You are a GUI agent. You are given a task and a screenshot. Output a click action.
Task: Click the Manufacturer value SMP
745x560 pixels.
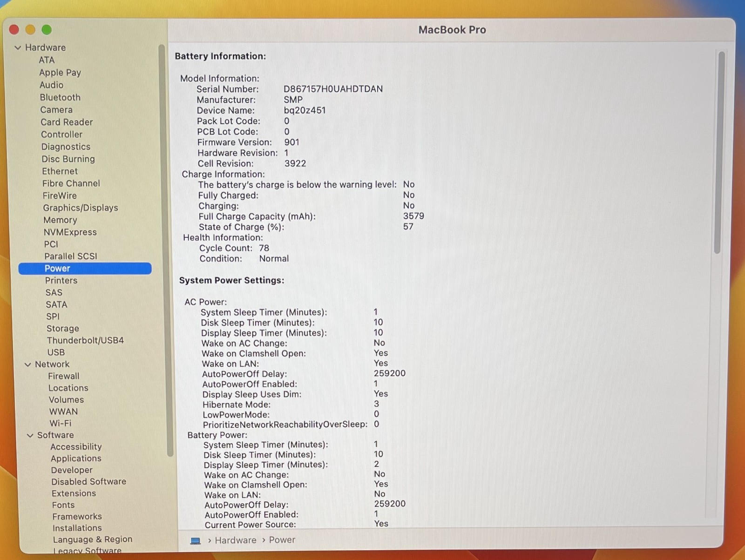point(293,100)
